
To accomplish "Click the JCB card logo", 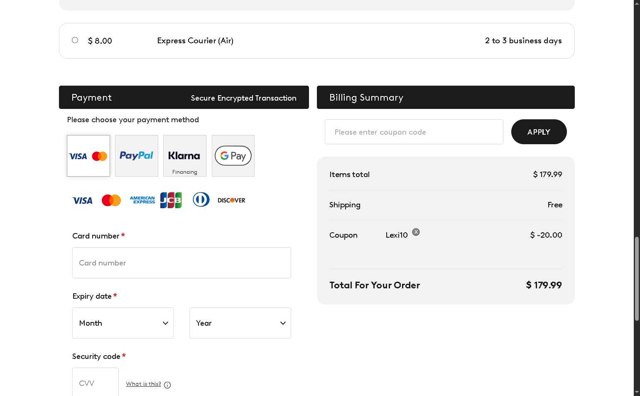I will (x=171, y=200).
